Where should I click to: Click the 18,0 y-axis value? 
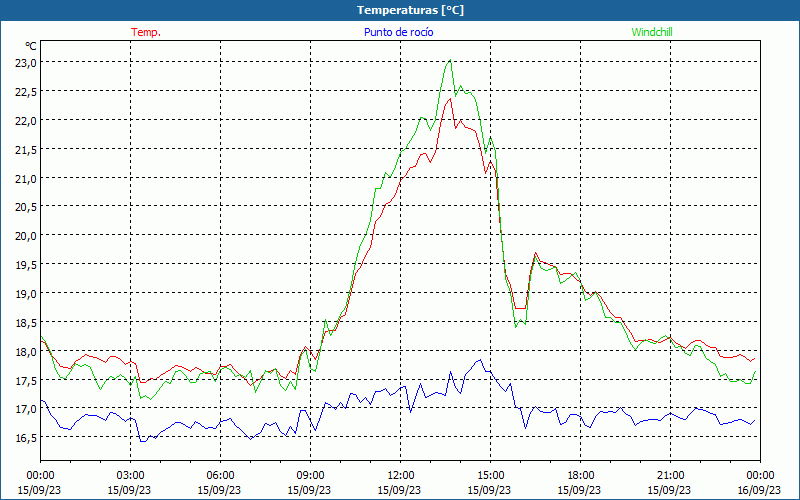pyautogui.click(x=27, y=351)
